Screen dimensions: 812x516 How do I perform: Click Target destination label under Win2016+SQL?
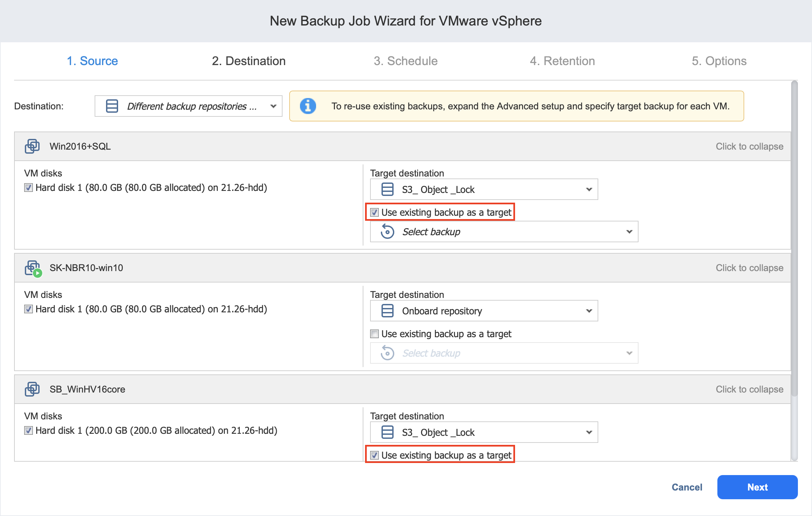pyautogui.click(x=407, y=173)
